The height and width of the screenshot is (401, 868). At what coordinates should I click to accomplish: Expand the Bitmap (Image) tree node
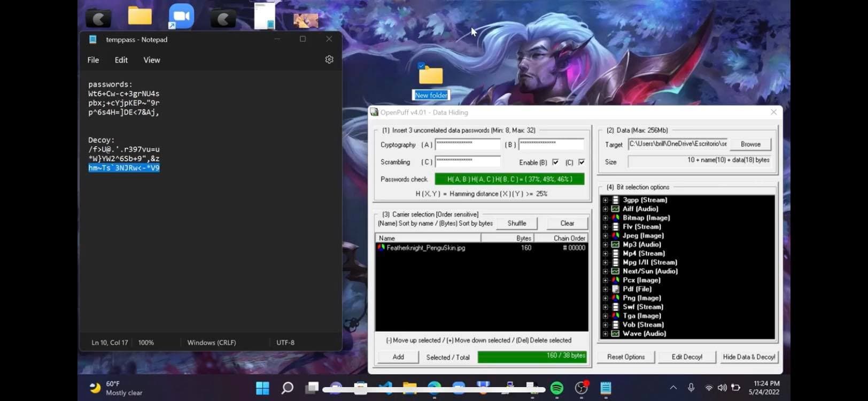pyautogui.click(x=606, y=218)
